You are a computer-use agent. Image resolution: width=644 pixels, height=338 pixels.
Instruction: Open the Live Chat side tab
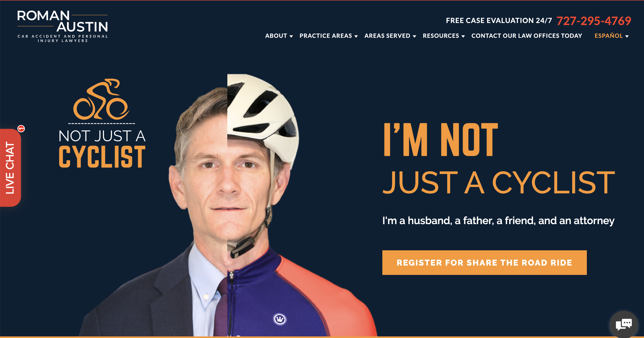point(10,167)
